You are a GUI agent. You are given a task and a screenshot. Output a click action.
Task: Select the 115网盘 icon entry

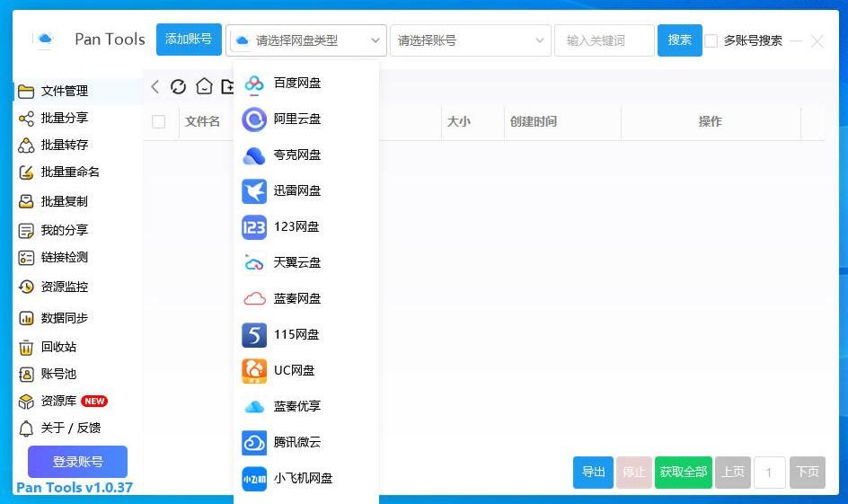click(254, 334)
